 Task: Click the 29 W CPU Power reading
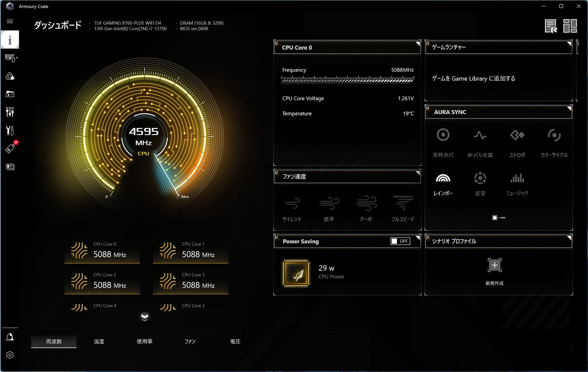327,268
